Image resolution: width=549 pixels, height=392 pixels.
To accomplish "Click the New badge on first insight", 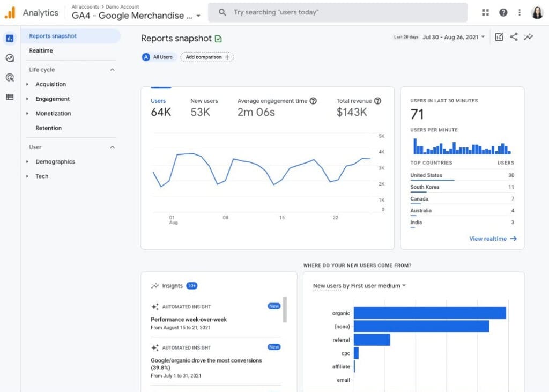I will tap(274, 306).
